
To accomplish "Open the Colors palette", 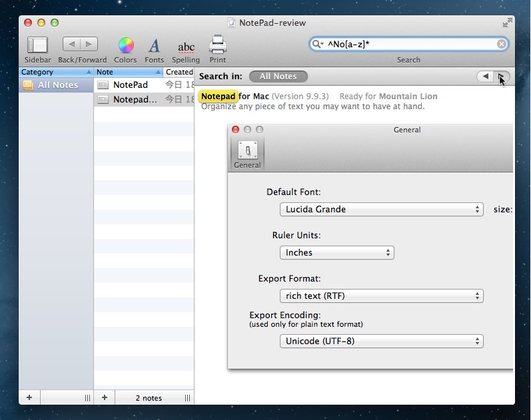I will [x=126, y=45].
